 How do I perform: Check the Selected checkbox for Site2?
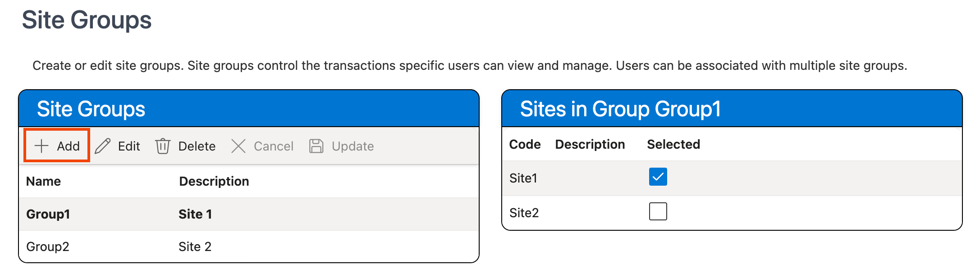point(658,211)
